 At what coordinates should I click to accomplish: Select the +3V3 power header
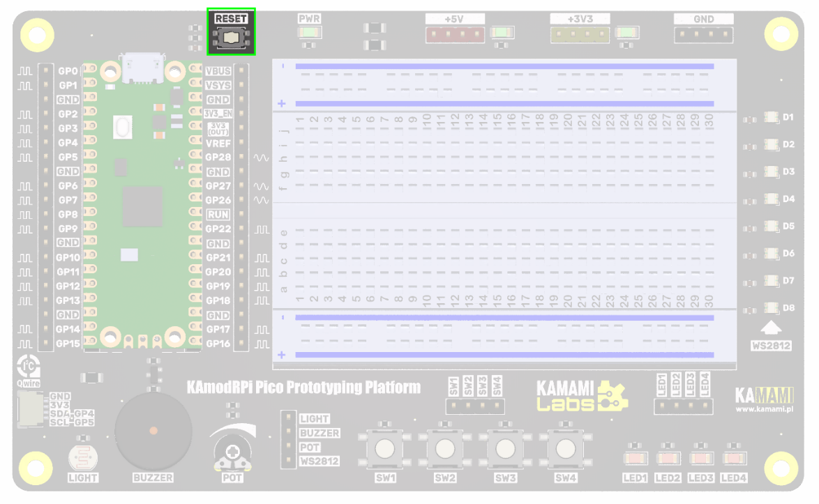[x=580, y=34]
